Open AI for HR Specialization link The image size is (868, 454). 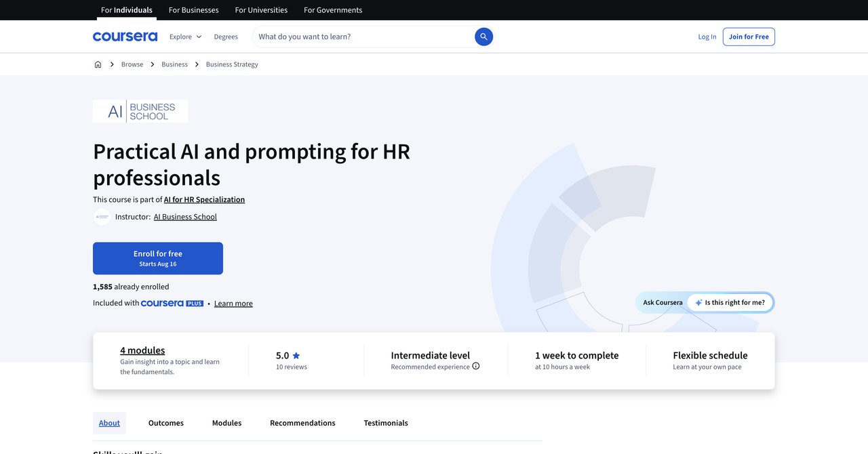(x=204, y=199)
